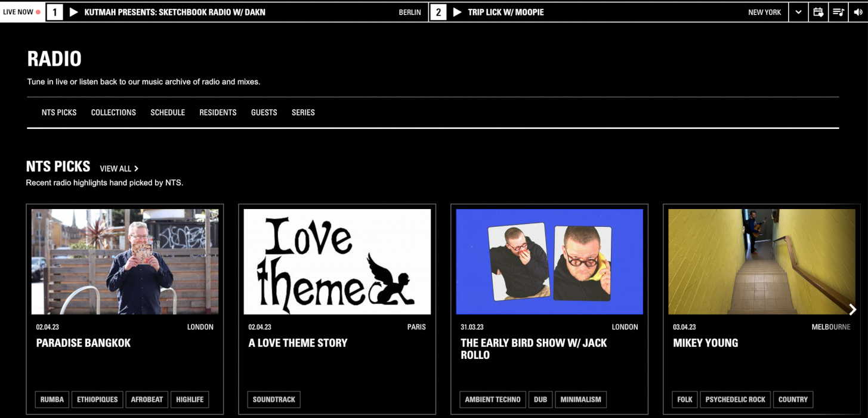This screenshot has height=418, width=868.
Task: Switch to the COLLECTIONS tab
Action: pyautogui.click(x=113, y=112)
